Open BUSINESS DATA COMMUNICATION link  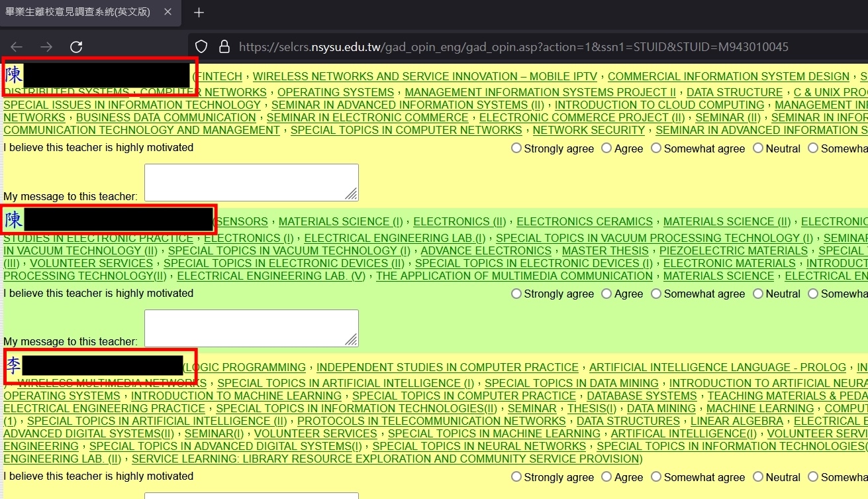166,117
